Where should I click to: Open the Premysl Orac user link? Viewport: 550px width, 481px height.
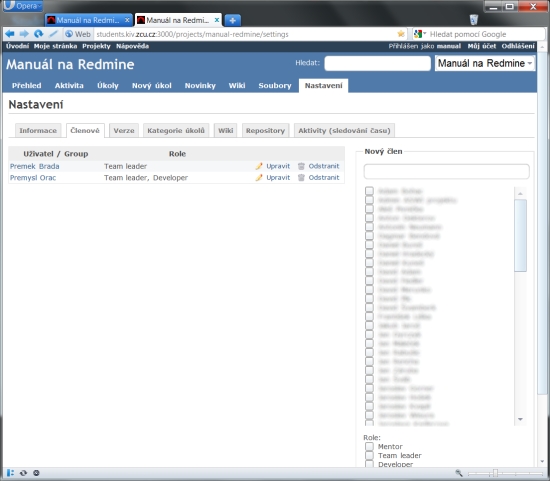pyautogui.click(x=33, y=178)
